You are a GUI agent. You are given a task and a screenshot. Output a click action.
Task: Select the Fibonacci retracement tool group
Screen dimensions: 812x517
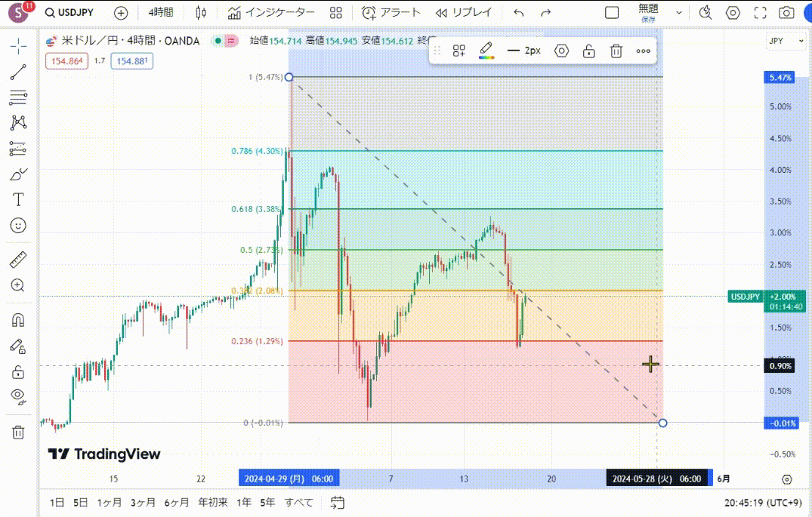(18, 97)
